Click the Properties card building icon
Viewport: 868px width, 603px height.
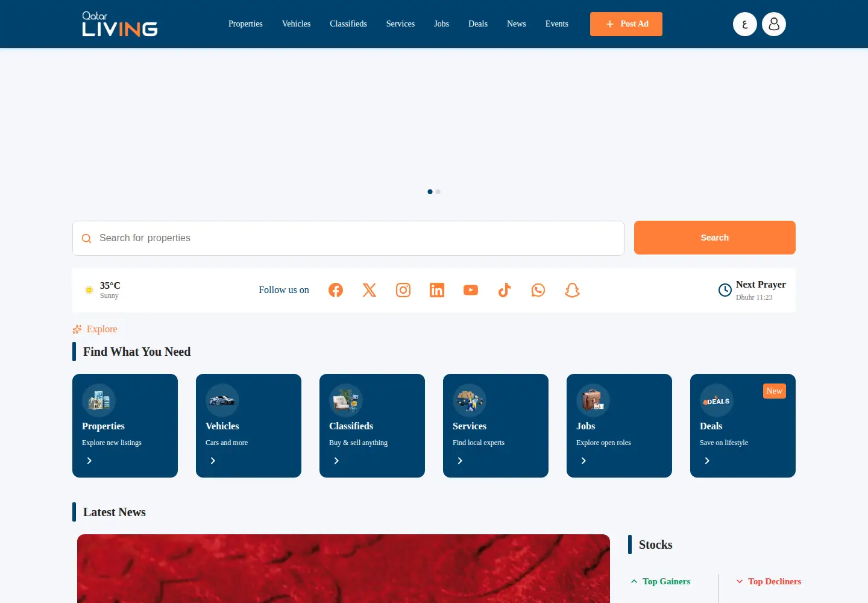tap(99, 400)
